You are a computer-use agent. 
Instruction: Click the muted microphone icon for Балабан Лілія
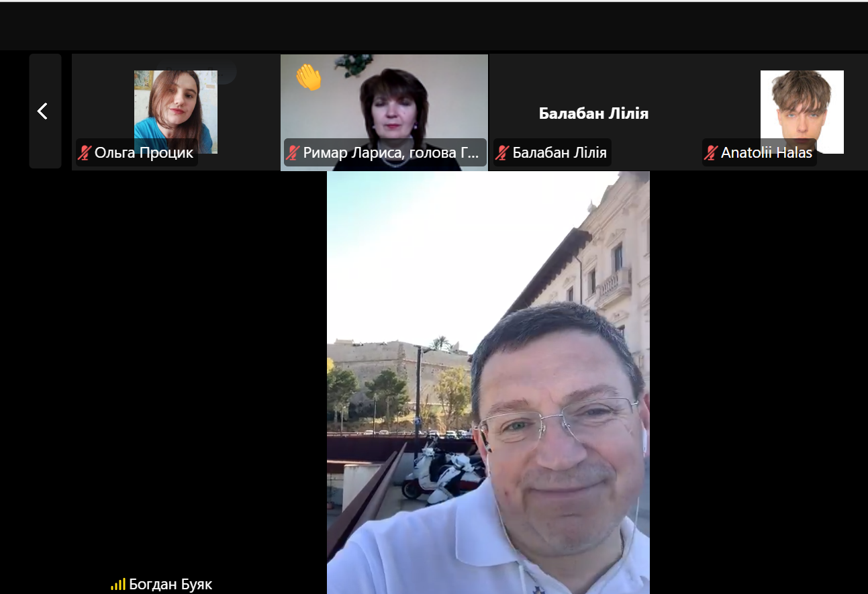tap(502, 153)
